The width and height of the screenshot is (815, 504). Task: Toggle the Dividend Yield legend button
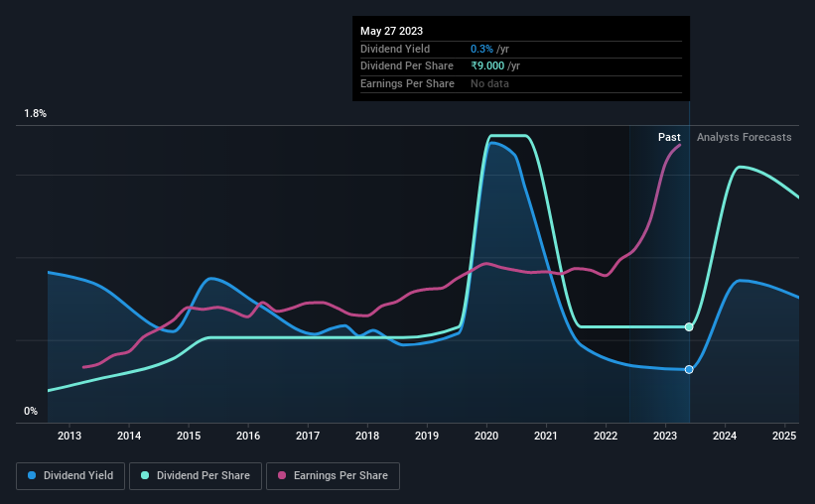[70, 476]
